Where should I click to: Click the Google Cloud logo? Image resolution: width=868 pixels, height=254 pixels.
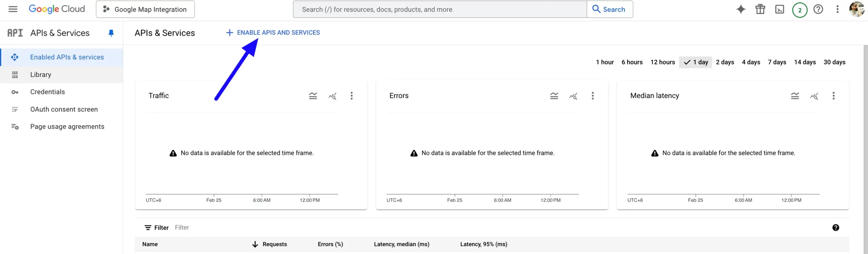pos(57,9)
